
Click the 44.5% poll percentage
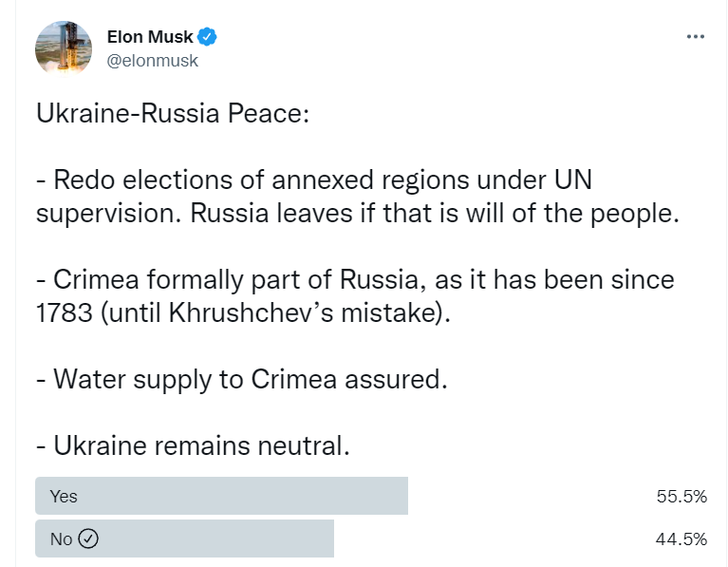pyautogui.click(x=681, y=539)
